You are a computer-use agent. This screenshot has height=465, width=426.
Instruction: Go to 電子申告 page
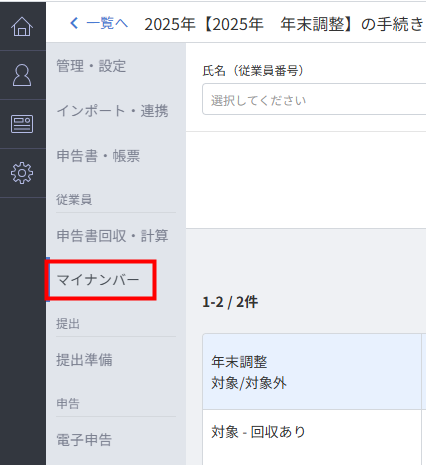[84, 440]
